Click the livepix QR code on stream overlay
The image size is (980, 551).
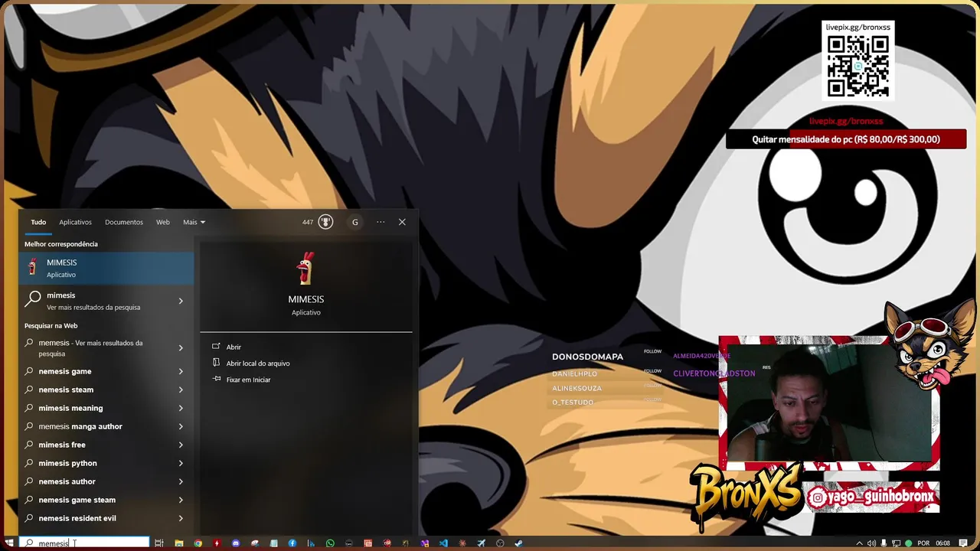pyautogui.click(x=858, y=66)
